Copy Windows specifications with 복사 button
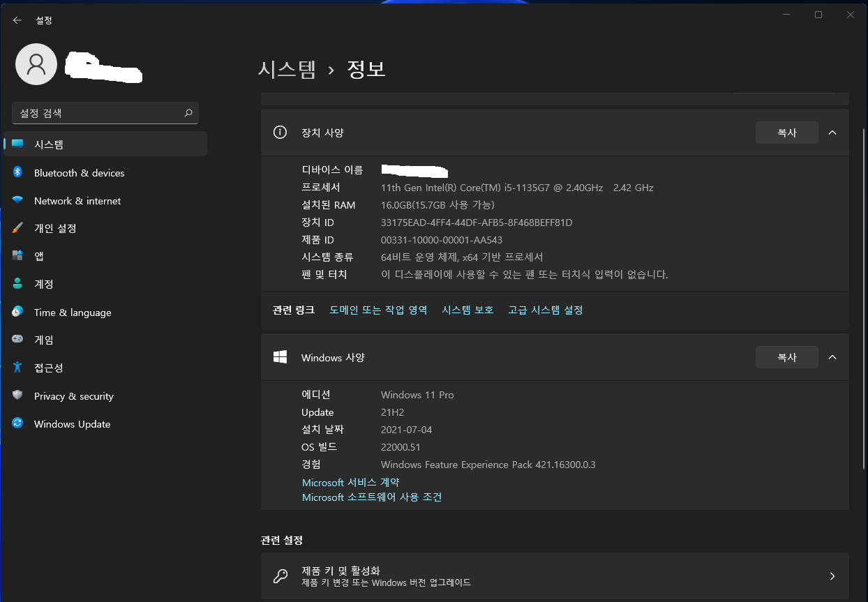The image size is (868, 602). click(x=786, y=357)
